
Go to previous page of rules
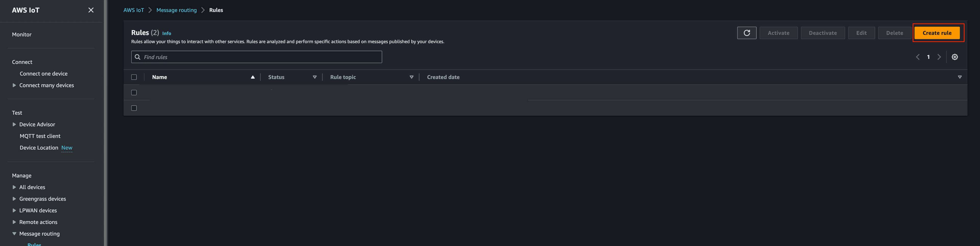point(918,57)
